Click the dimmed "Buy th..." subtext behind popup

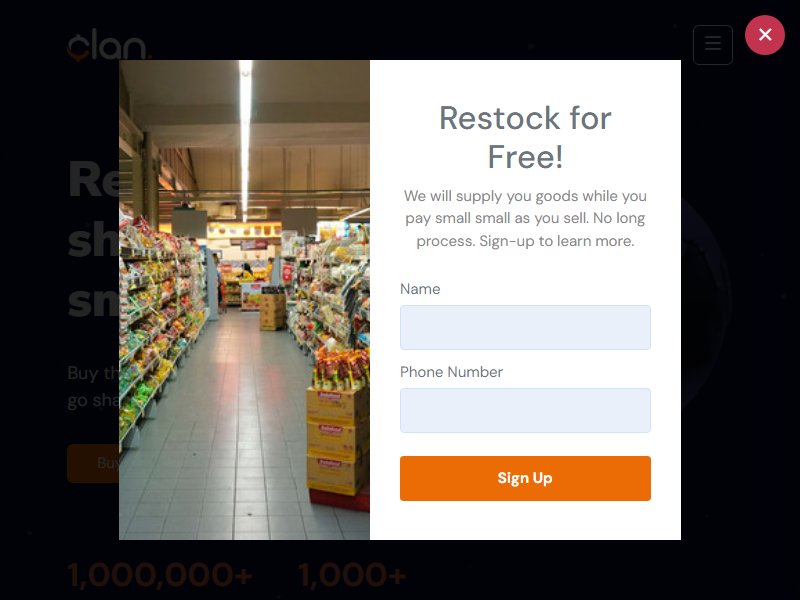pyautogui.click(x=93, y=387)
